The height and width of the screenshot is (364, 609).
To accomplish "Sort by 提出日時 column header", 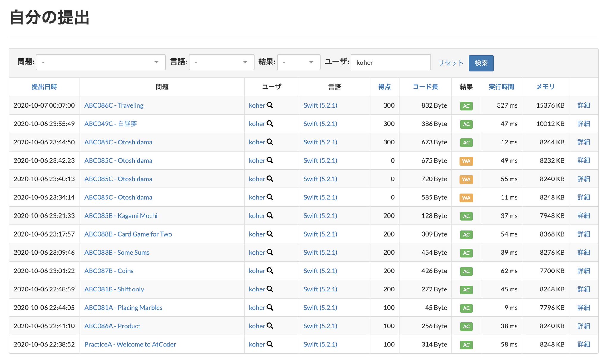I will pyautogui.click(x=44, y=87).
